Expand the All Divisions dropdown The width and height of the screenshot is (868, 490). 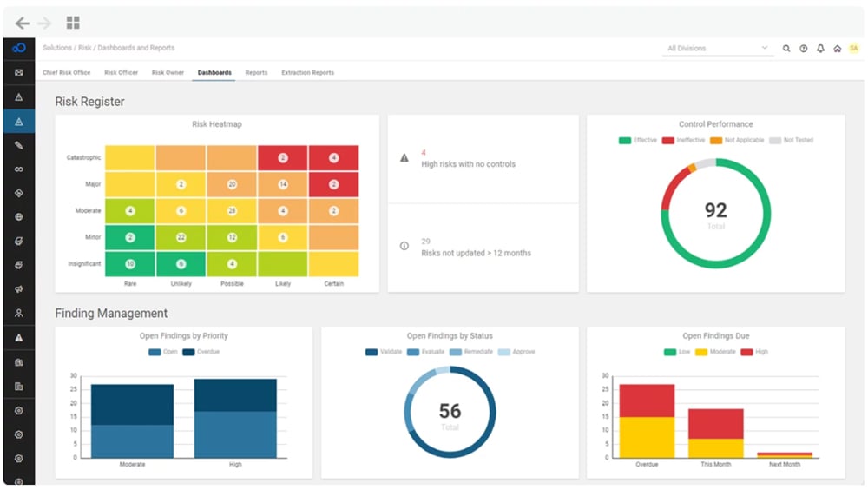coord(717,49)
